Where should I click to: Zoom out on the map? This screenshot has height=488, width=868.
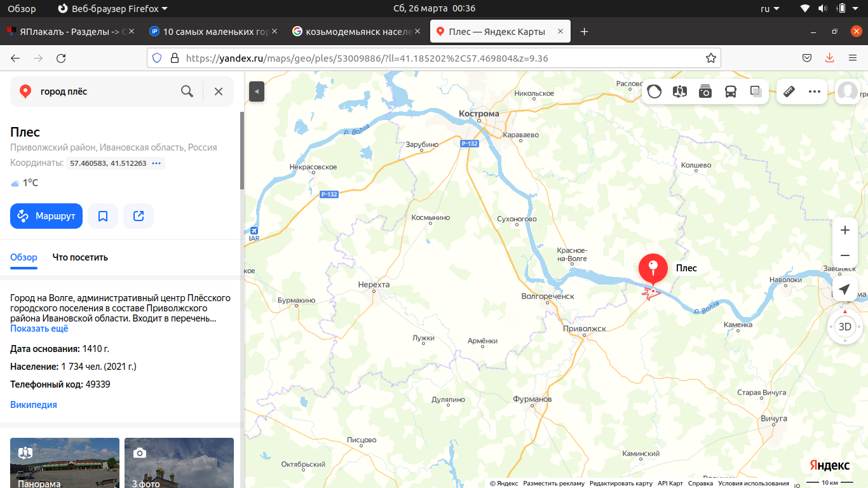pyautogui.click(x=845, y=255)
